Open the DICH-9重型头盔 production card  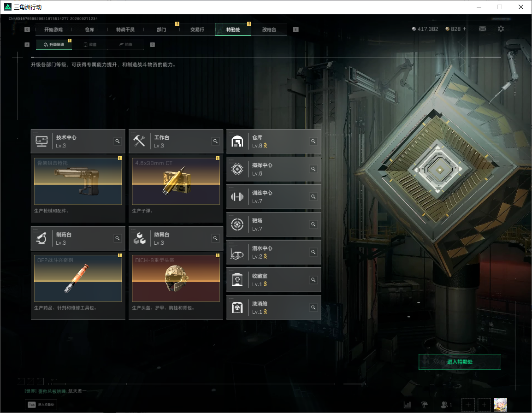coord(176,278)
